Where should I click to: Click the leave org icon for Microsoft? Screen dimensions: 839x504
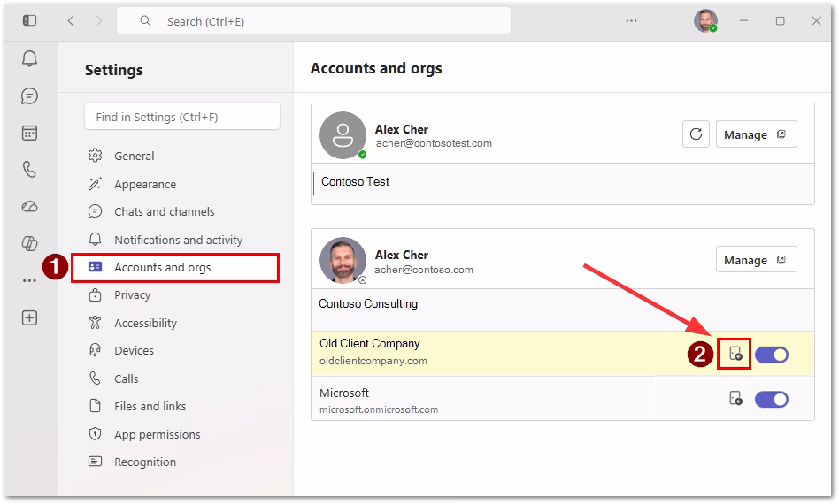pos(735,398)
